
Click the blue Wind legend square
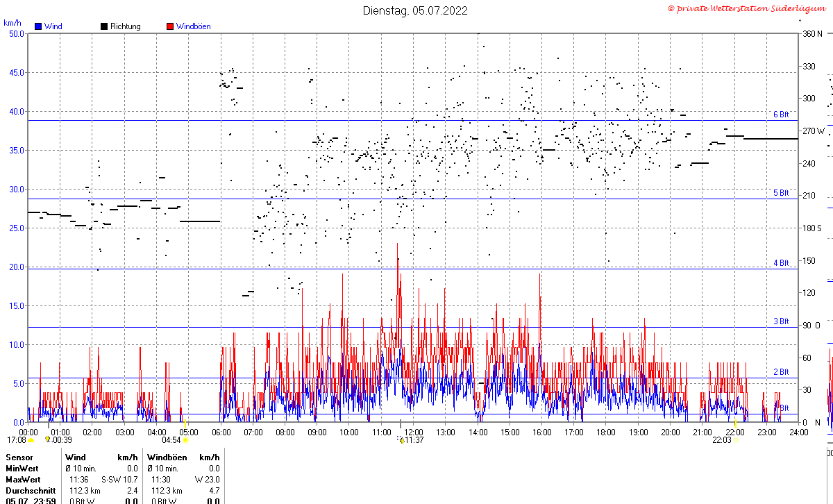pyautogui.click(x=38, y=26)
